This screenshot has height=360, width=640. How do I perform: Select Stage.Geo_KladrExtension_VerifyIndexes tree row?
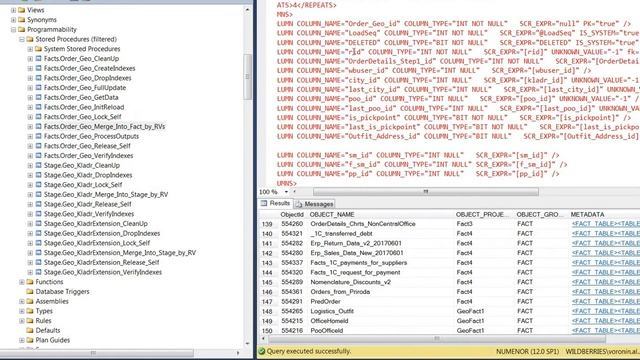[103, 272]
